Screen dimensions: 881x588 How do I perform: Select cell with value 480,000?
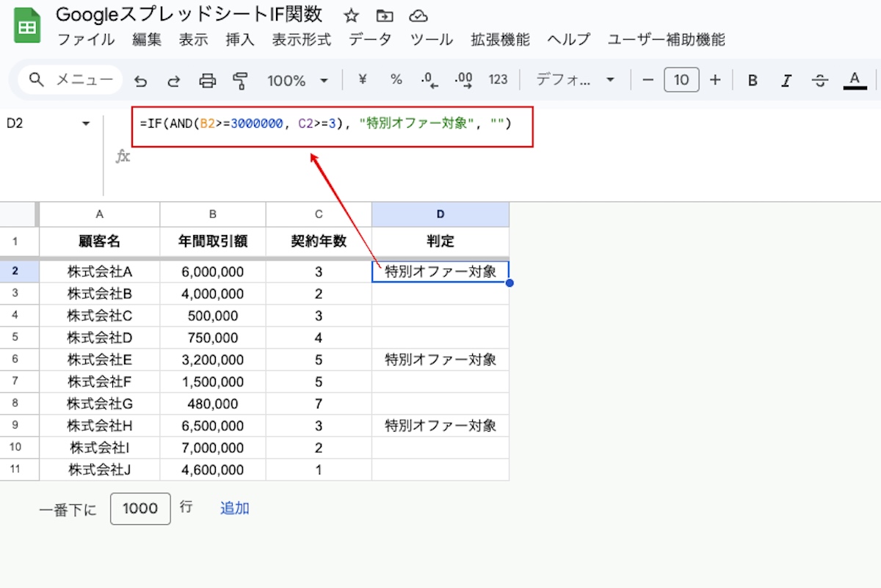213,404
